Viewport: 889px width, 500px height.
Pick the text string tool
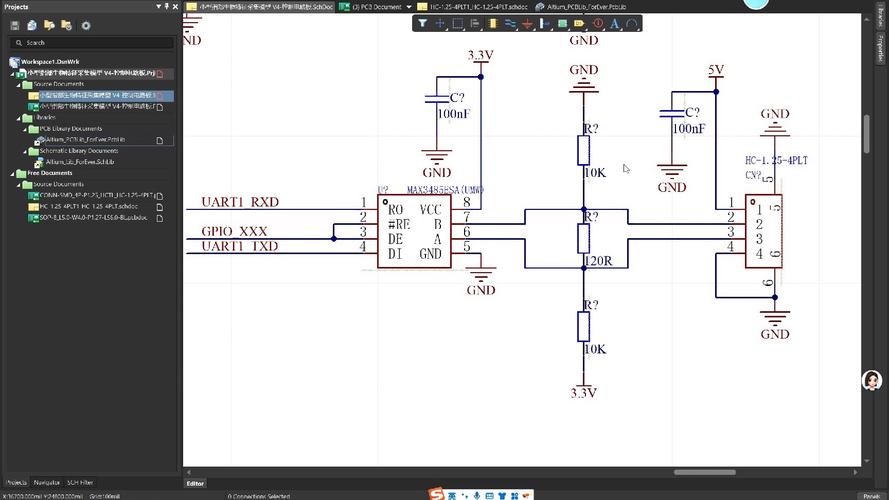614,23
